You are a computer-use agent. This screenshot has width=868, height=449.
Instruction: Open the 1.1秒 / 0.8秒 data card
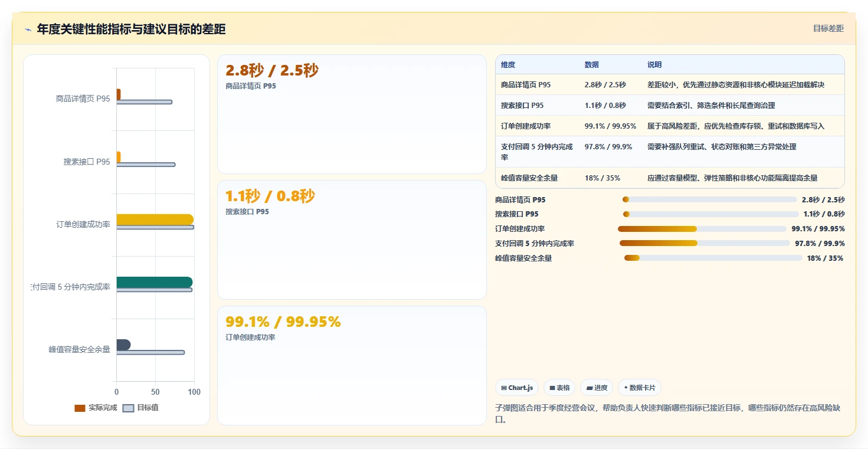[352, 240]
